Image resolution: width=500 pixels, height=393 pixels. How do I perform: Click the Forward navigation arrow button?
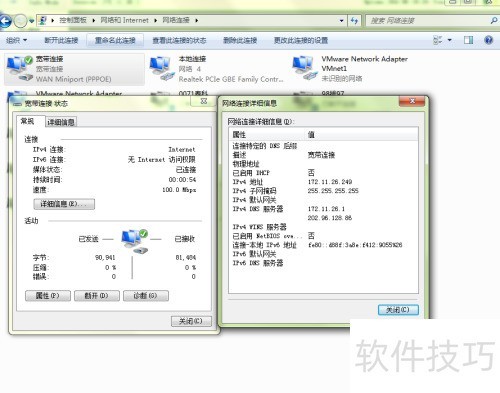[x=21, y=21]
